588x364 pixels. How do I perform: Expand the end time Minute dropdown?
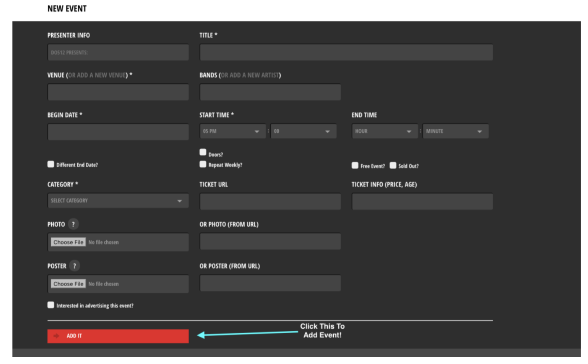(x=455, y=131)
